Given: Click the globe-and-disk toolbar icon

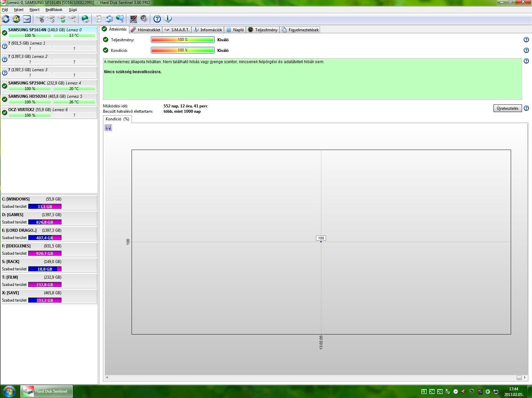Looking at the screenshot, I should [x=85, y=19].
